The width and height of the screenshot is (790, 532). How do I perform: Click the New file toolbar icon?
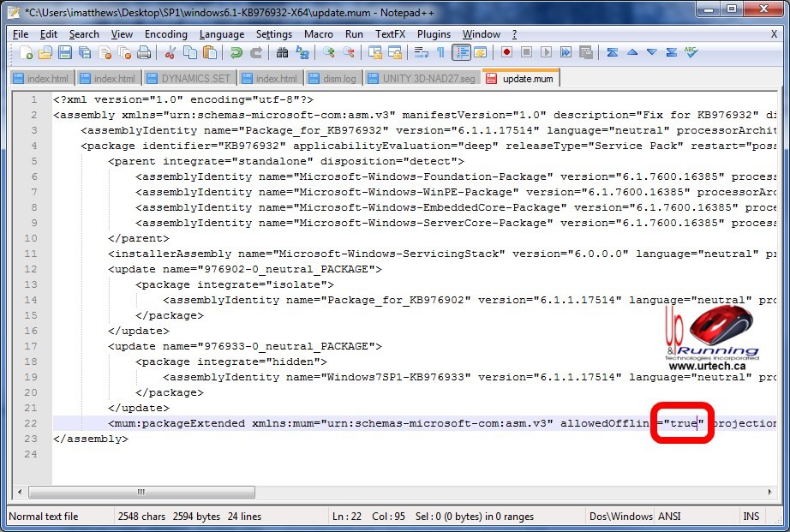pos(27,53)
